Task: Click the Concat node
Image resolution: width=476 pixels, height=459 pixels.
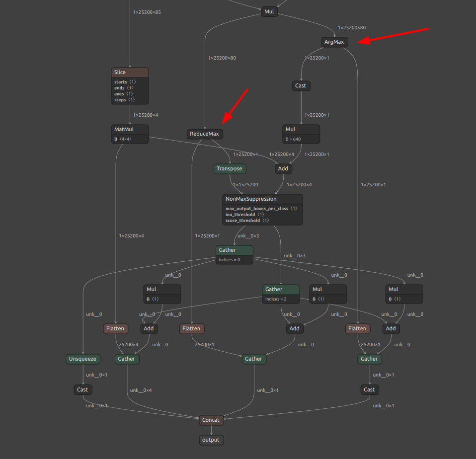Action: 211,420
